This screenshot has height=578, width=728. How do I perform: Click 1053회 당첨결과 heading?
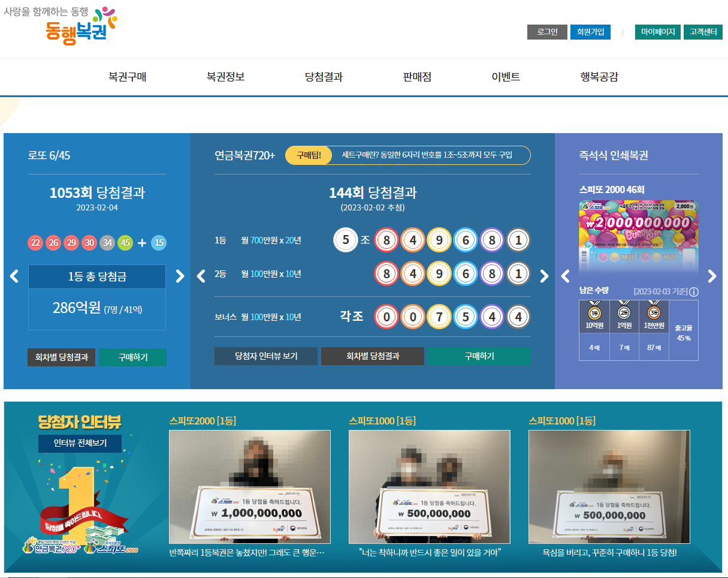[x=97, y=193]
